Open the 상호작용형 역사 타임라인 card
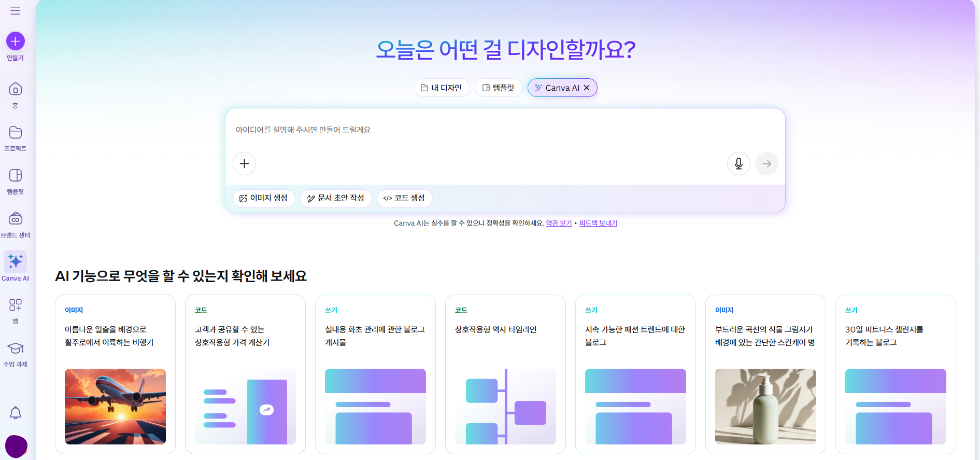The image size is (980, 460). pos(505,374)
